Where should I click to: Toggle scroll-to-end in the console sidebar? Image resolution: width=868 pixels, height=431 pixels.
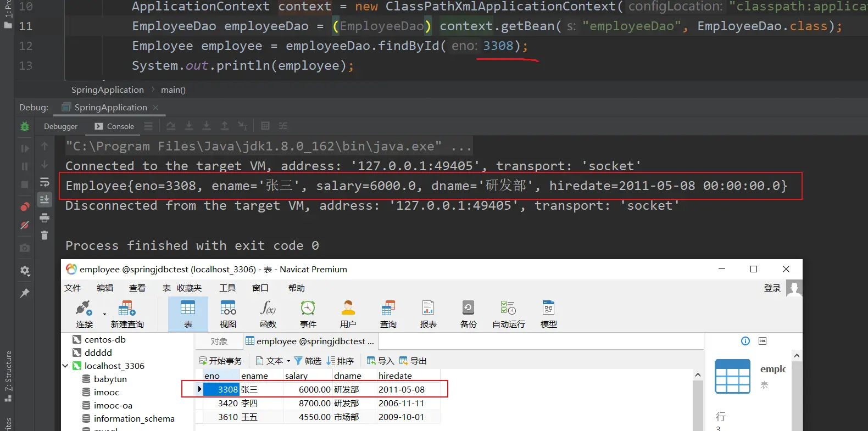click(44, 199)
